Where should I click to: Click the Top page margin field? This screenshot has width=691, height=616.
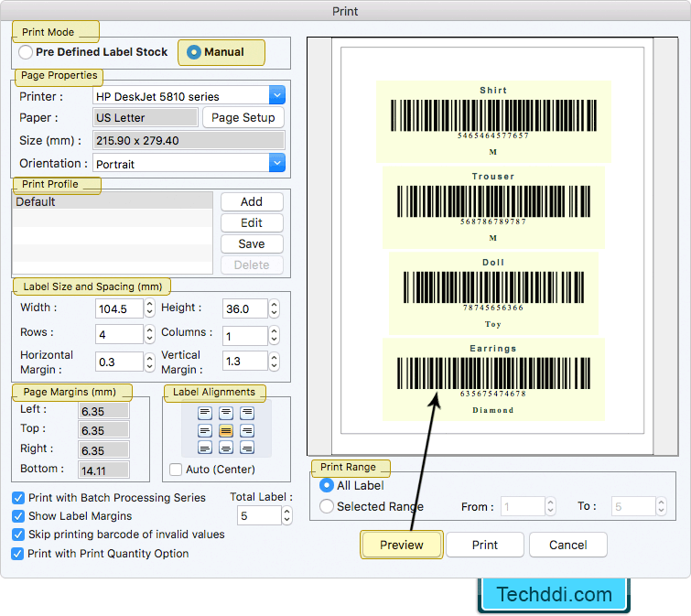[x=104, y=430]
